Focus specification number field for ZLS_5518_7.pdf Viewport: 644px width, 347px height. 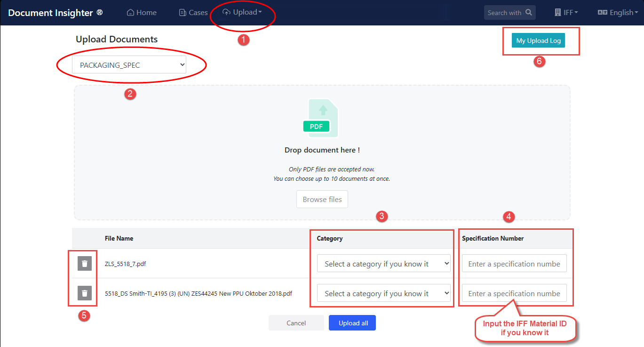(x=514, y=264)
